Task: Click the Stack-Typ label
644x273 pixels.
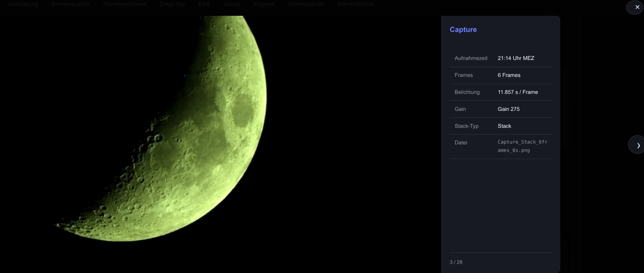Action: click(x=466, y=126)
